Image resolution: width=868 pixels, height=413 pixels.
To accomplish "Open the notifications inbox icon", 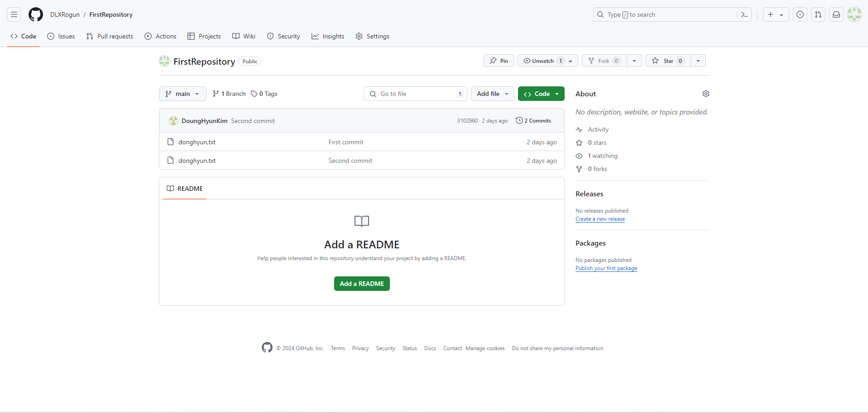I will click(836, 14).
